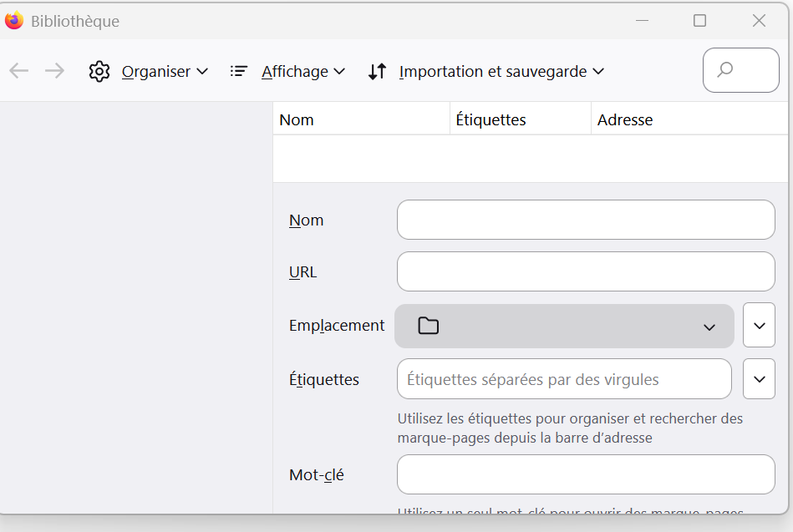Click into the URL text field
Image resolution: width=793 pixels, height=532 pixels.
pos(586,271)
